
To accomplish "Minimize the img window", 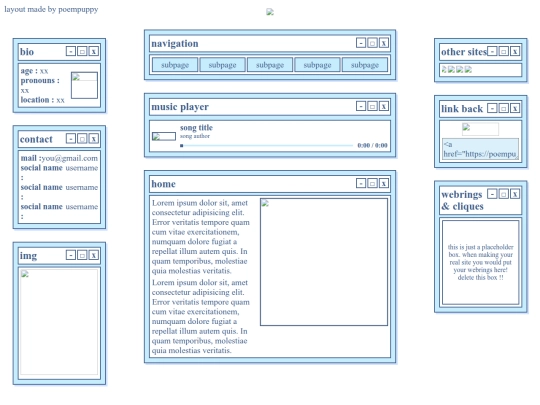I will [x=71, y=255].
